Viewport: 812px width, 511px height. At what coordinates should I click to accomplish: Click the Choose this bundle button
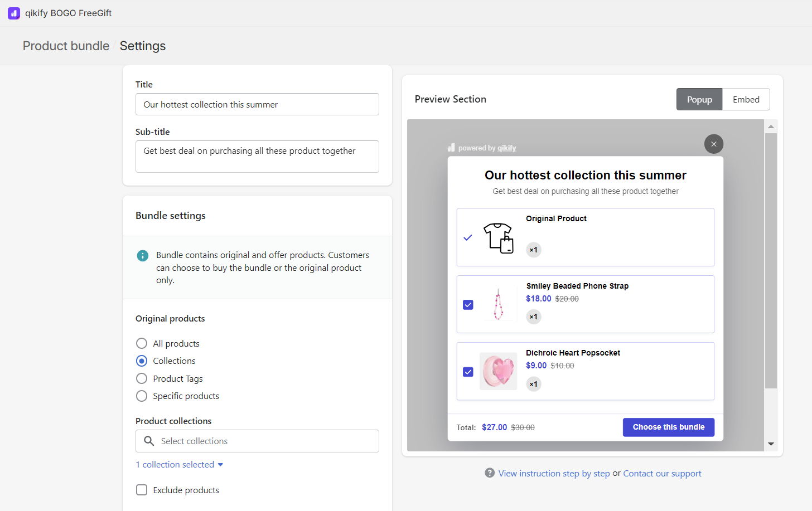[668, 427]
